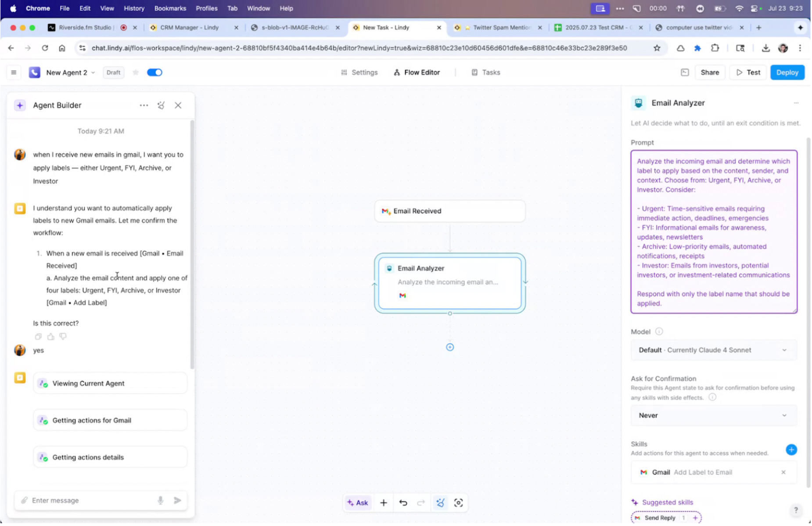
Task: Remove the Gmail Add Label to Email skill
Action: 783,473
